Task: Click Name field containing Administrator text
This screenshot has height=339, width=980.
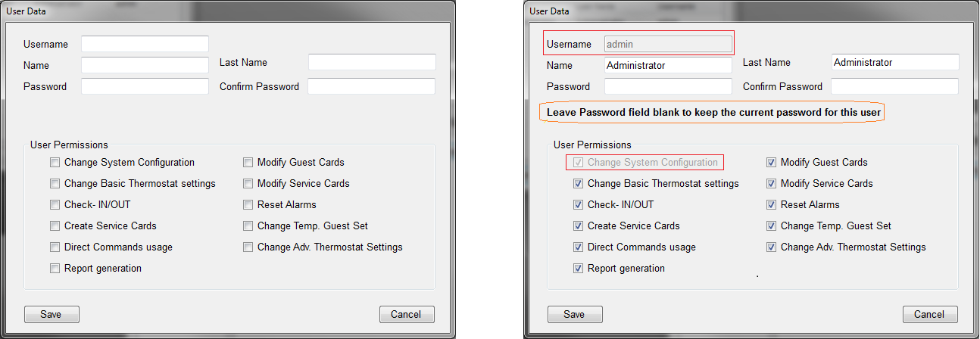Action: point(668,65)
